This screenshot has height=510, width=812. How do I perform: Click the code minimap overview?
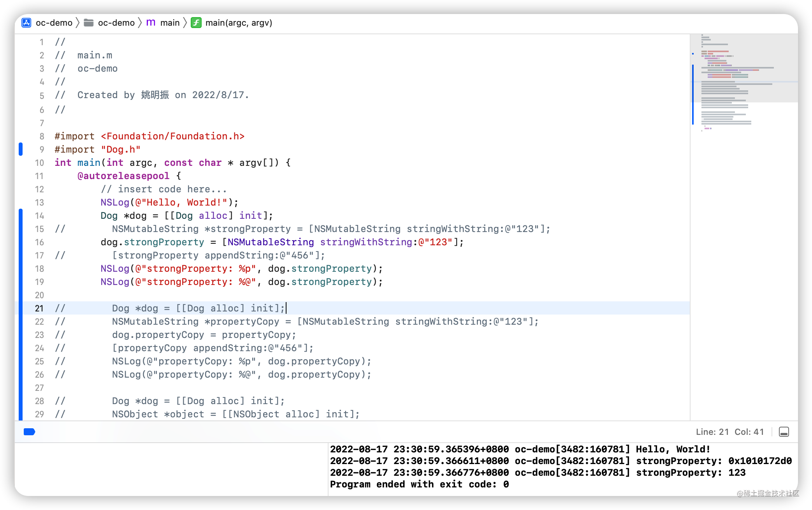744,83
